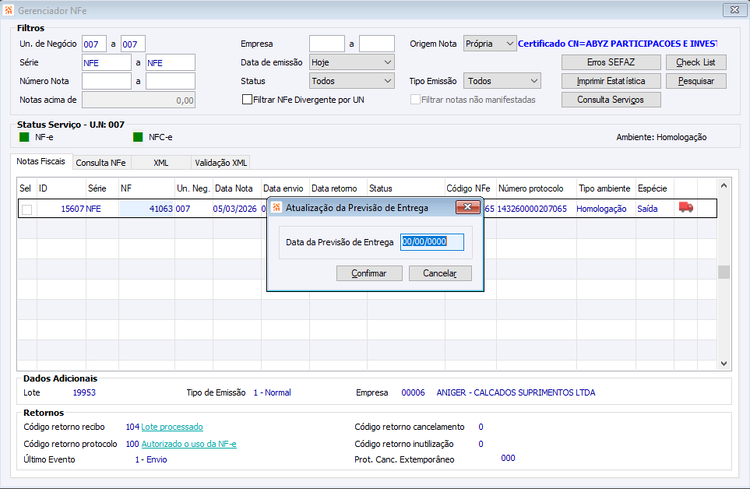Open the Autorizado o uso da NF-e link
This screenshot has width=750, height=489.
(189, 444)
